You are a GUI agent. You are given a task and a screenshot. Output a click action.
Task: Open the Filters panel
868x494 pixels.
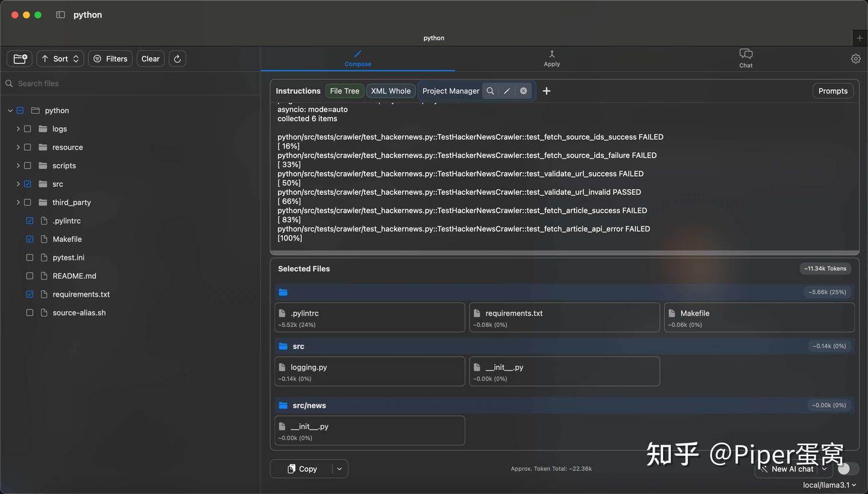110,59
